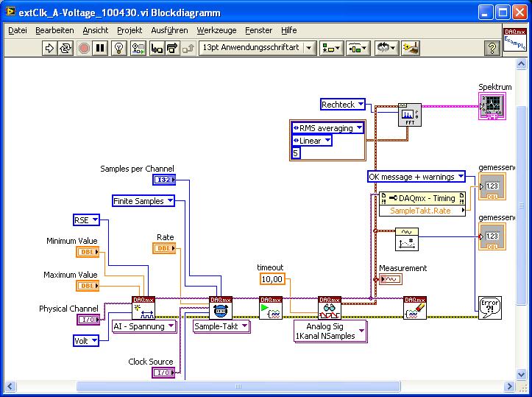Open the Ausführen menu
532x397 pixels.
pyautogui.click(x=169, y=30)
